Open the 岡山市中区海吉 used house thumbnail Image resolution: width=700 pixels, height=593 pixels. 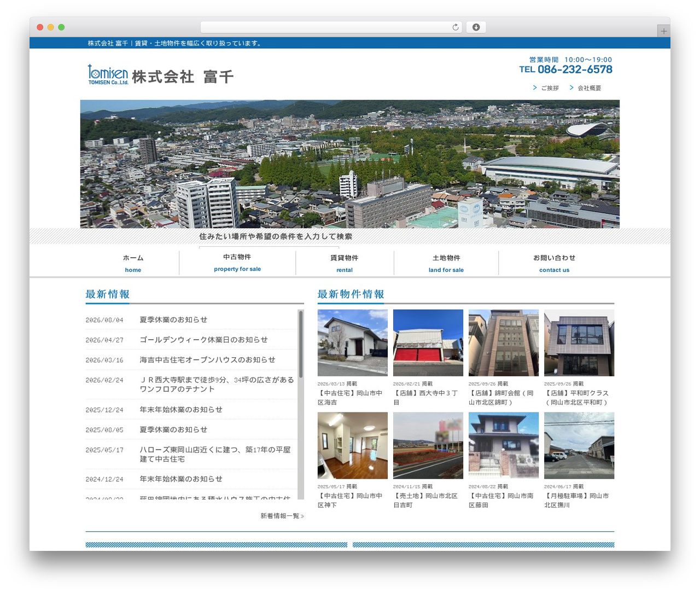click(x=353, y=343)
